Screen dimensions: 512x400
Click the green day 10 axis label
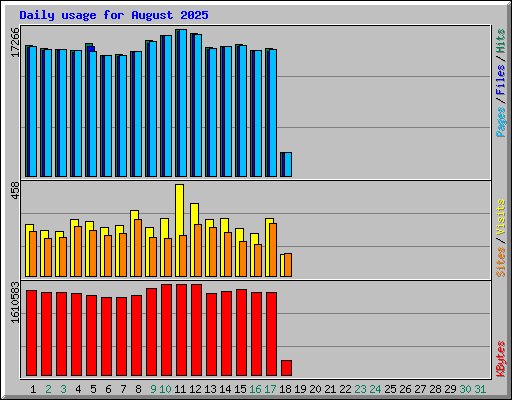click(x=165, y=389)
